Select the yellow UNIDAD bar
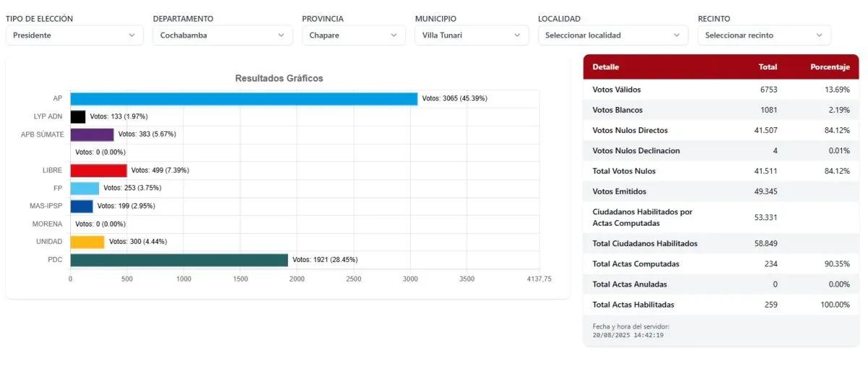The width and height of the screenshot is (868, 369). (x=88, y=242)
